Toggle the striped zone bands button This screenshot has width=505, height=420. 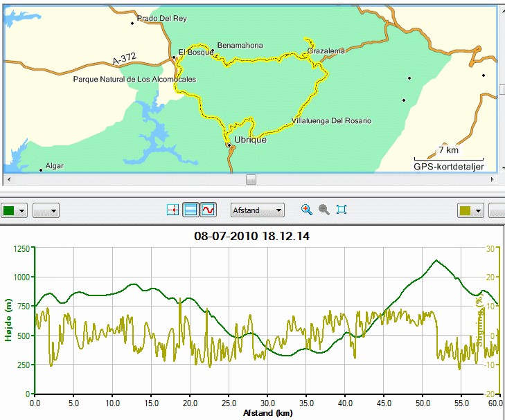191,210
